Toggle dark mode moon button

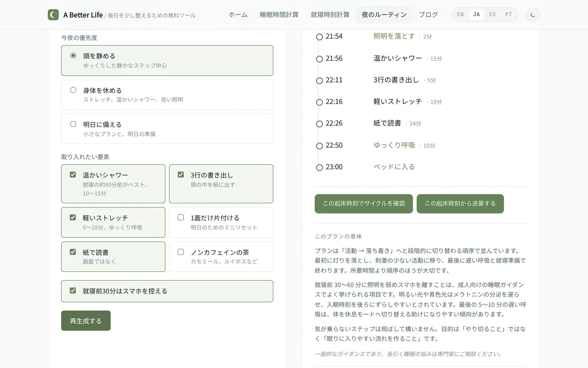coord(533,15)
